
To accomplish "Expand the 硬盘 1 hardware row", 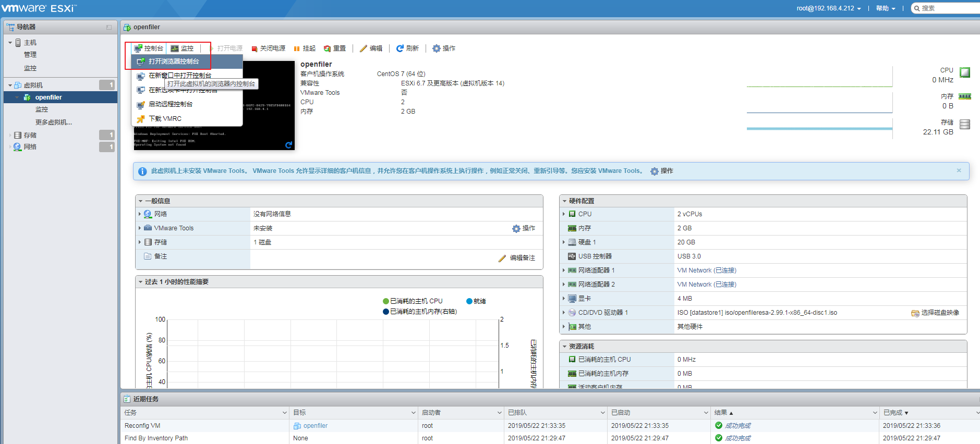I will [564, 242].
